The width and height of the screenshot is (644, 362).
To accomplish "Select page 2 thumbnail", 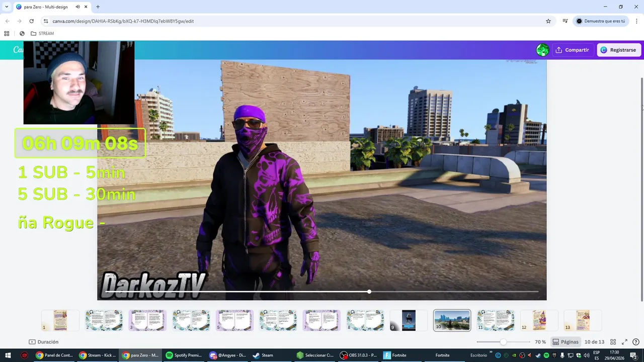I will click(x=104, y=320).
